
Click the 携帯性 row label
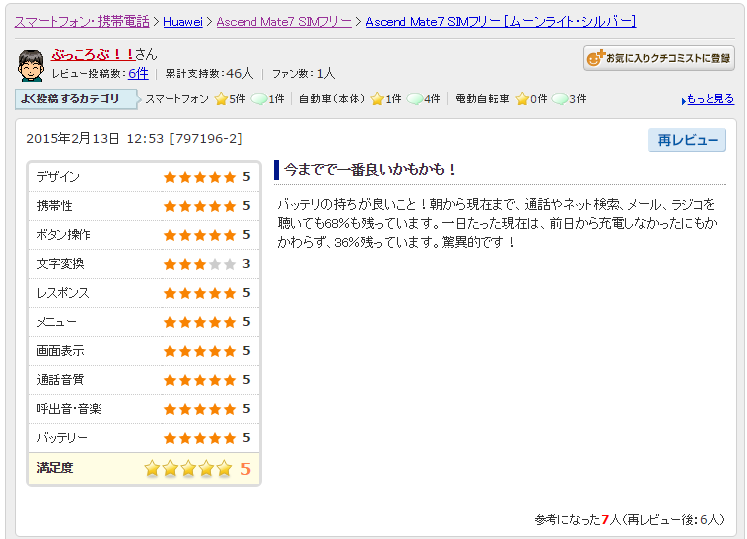click(x=54, y=206)
